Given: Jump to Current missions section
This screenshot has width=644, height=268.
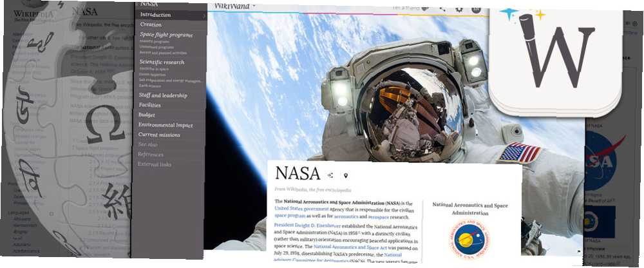Looking at the screenshot, I should (159, 135).
